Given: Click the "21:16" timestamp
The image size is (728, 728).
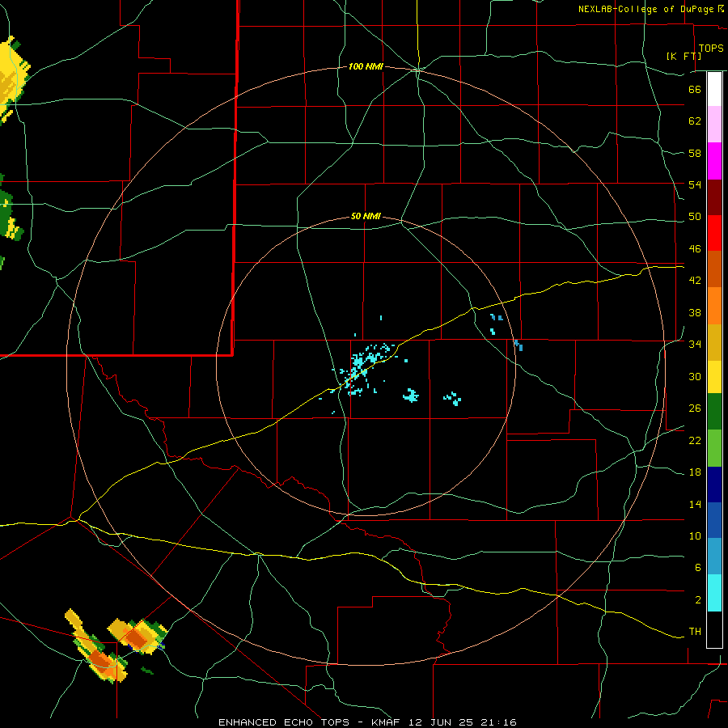Looking at the screenshot, I should pyautogui.click(x=499, y=722).
